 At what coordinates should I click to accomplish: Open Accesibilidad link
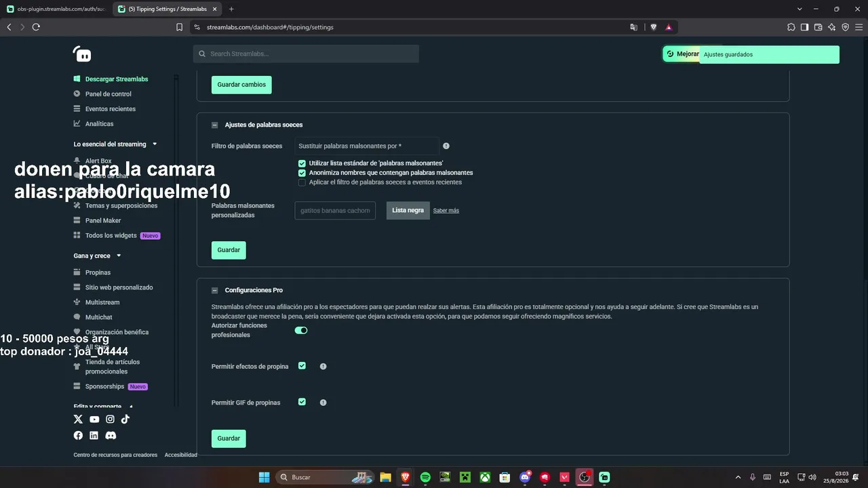pyautogui.click(x=181, y=455)
